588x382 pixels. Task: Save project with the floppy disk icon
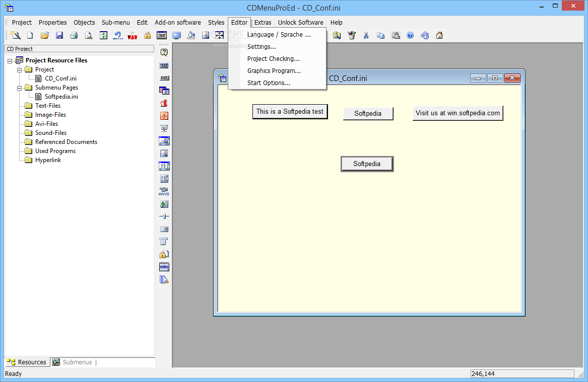(x=59, y=35)
